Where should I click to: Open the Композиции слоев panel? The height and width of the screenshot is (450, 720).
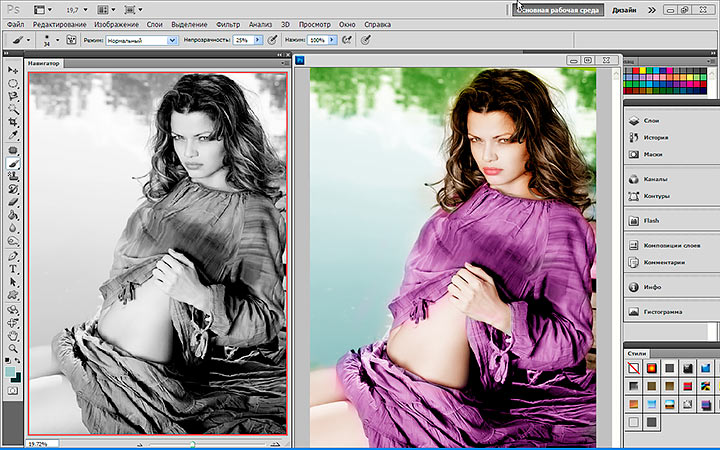click(672, 245)
